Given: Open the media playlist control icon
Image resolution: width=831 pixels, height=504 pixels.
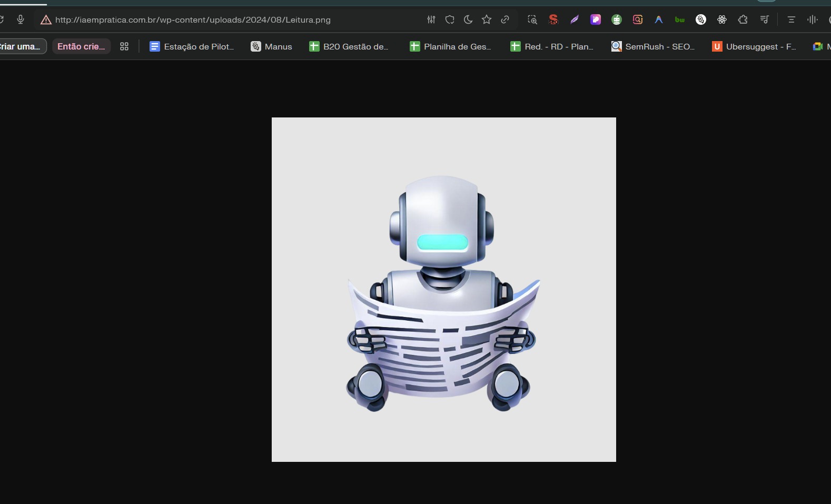Looking at the screenshot, I should pyautogui.click(x=764, y=19).
